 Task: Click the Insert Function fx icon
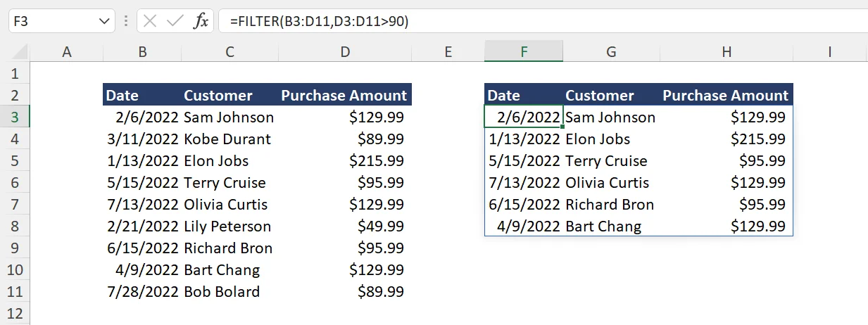(201, 21)
